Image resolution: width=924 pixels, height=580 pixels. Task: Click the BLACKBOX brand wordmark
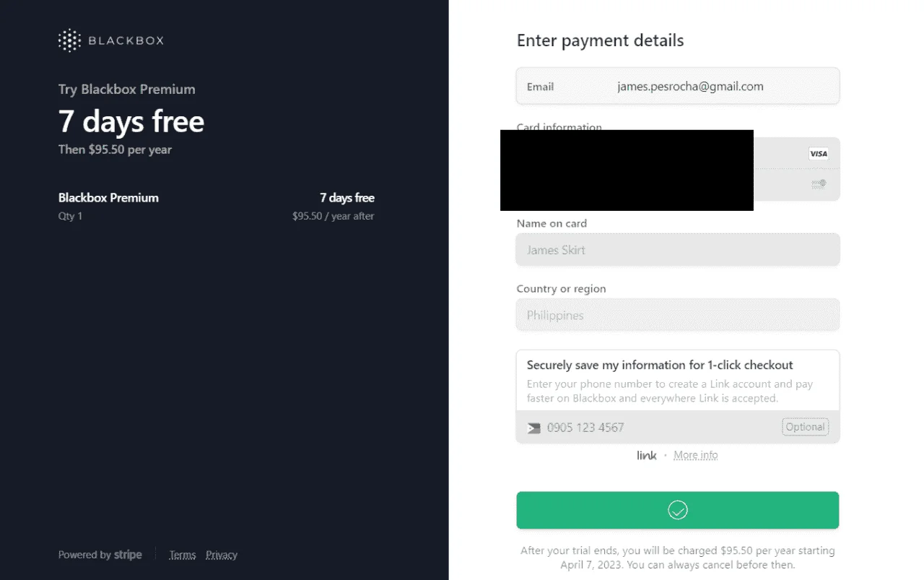pos(126,40)
